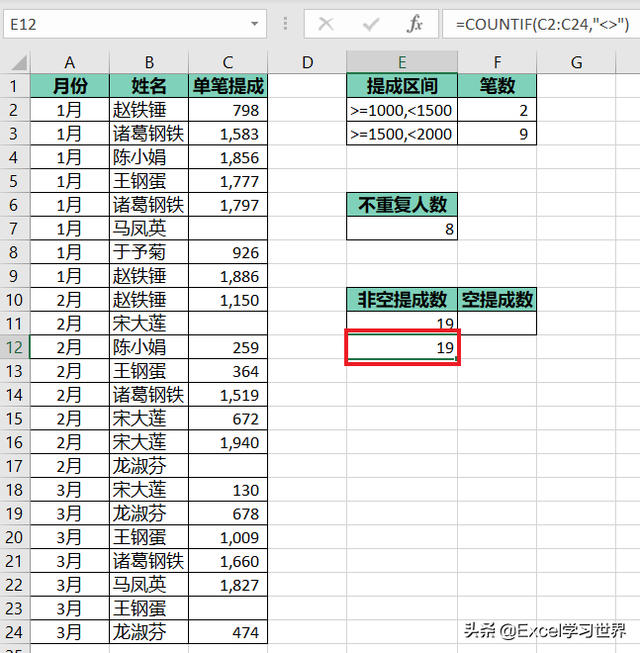
Task: Click the 空提成数 header cell
Action: pos(497,299)
